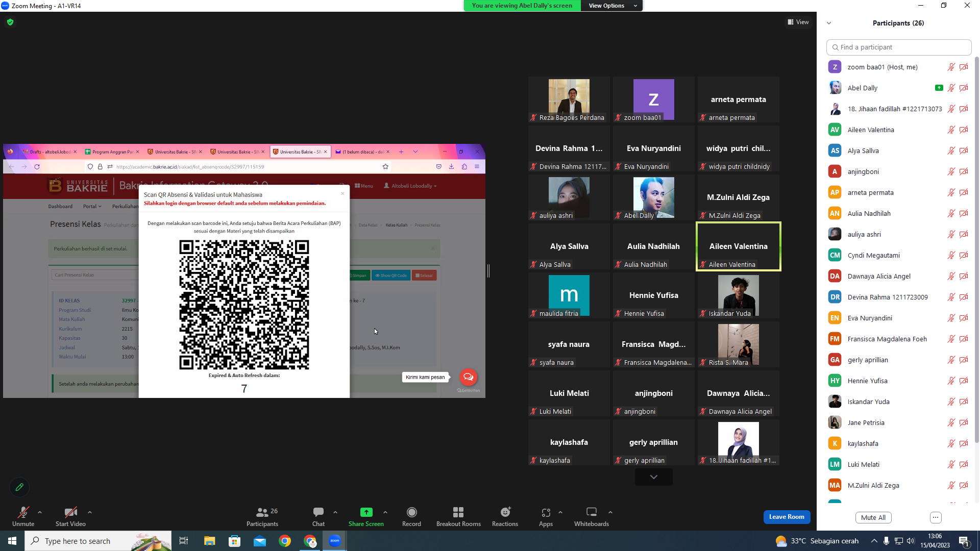Expand options arrow beside Apps

[560, 512]
